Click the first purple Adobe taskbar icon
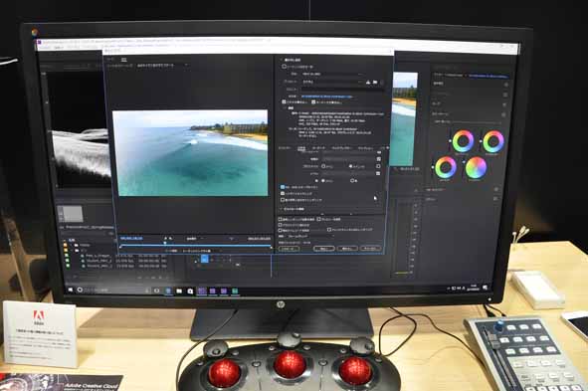 202,291
